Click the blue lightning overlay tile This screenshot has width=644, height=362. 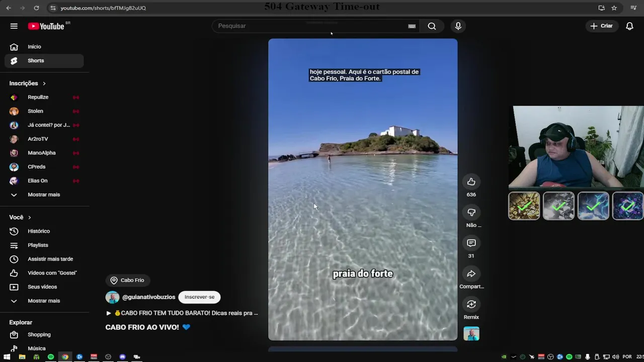click(593, 206)
